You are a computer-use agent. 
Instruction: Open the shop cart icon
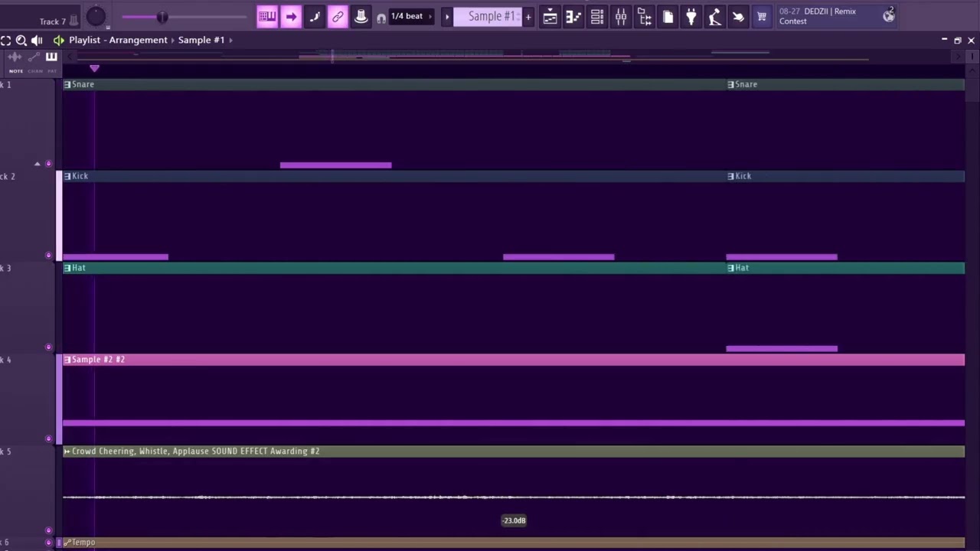tap(762, 16)
